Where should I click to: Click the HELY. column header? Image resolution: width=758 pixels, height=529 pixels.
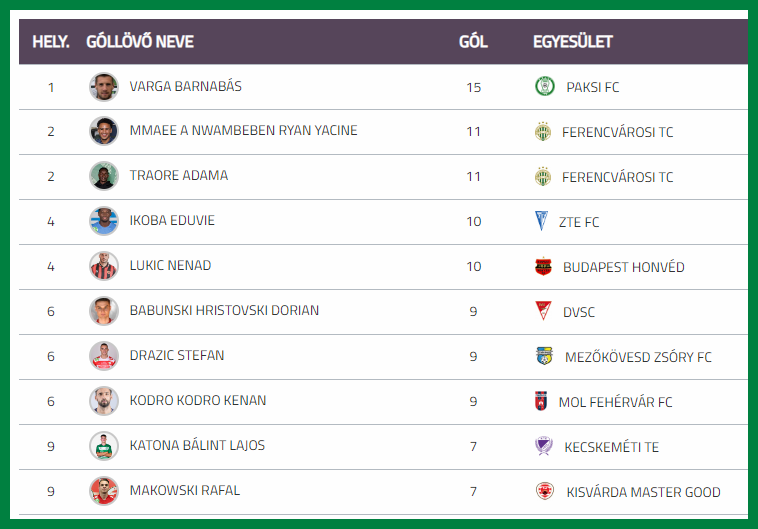[51, 42]
